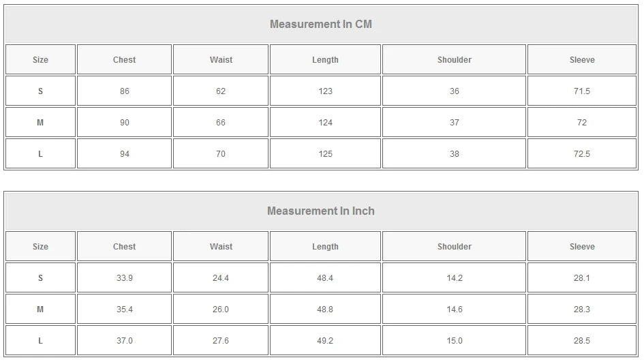Select the waist value 70 cell
The height and width of the screenshot is (362, 644).
pos(221,154)
